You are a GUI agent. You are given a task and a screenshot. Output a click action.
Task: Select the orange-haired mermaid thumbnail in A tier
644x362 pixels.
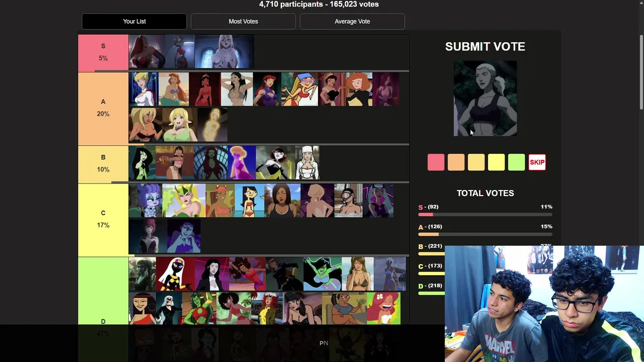point(174,89)
